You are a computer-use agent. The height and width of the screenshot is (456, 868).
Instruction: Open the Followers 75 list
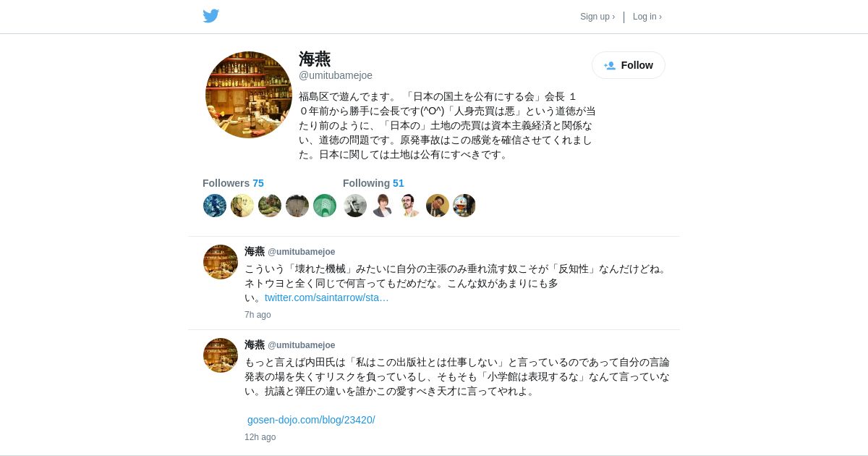click(x=233, y=183)
